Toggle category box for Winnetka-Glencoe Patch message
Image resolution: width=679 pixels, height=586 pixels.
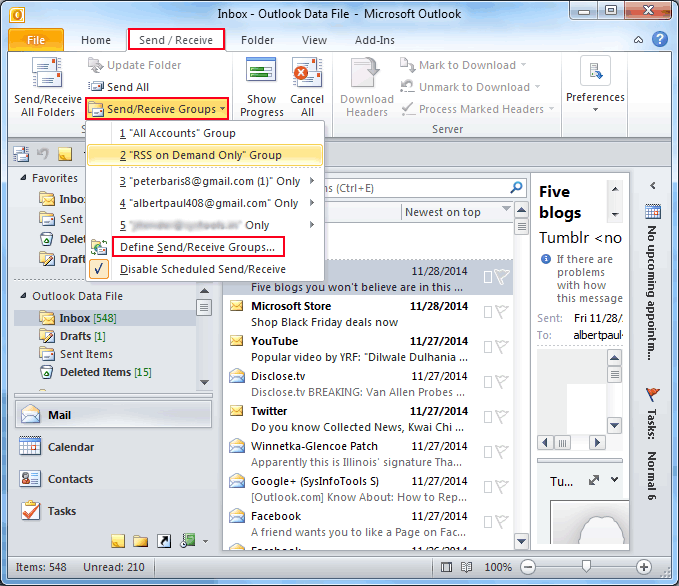pyautogui.click(x=488, y=452)
